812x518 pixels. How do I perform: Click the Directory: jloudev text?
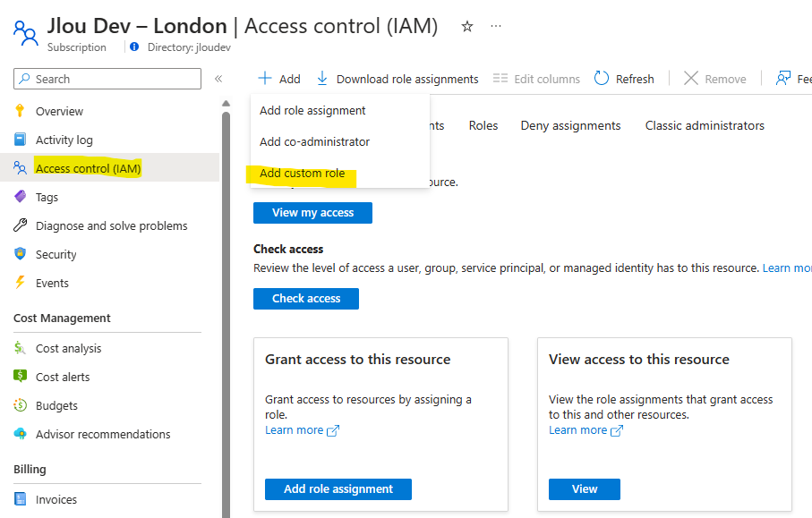(x=189, y=47)
